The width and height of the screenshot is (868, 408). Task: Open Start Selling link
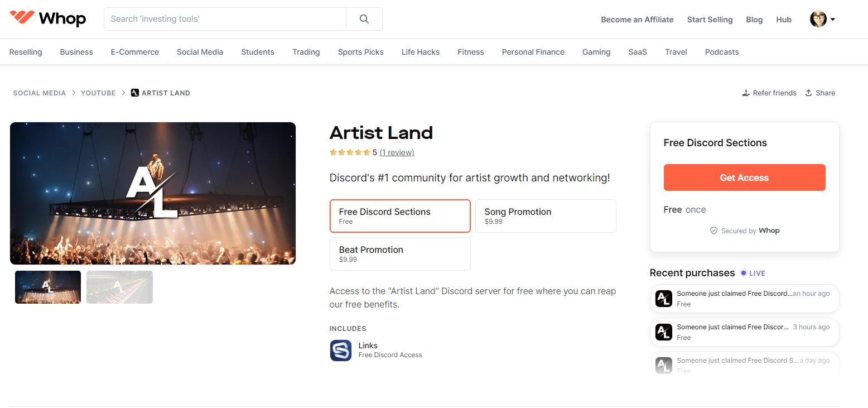click(x=710, y=20)
